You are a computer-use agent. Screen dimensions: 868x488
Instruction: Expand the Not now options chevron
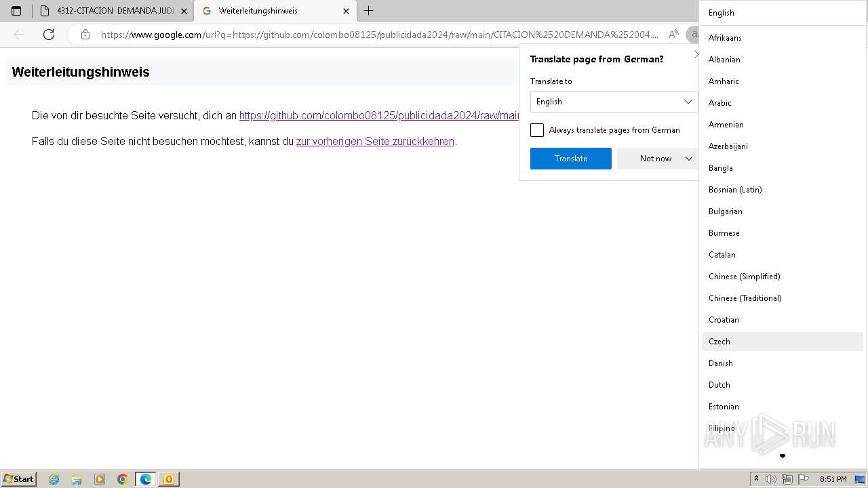(x=689, y=159)
